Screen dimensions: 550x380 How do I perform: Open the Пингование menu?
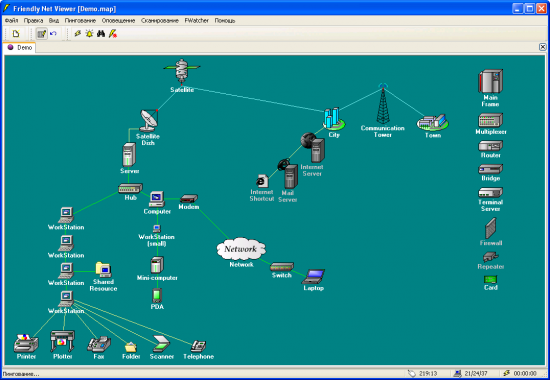(80, 21)
